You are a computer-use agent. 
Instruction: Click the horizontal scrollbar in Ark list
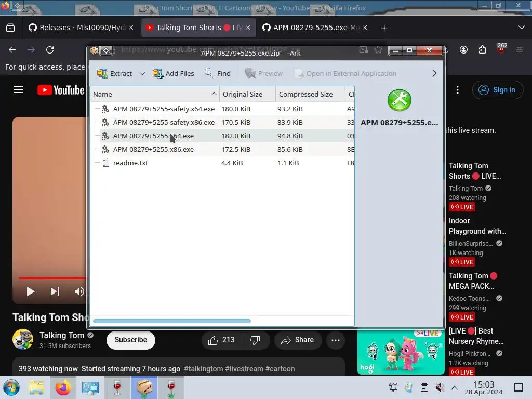point(171,321)
